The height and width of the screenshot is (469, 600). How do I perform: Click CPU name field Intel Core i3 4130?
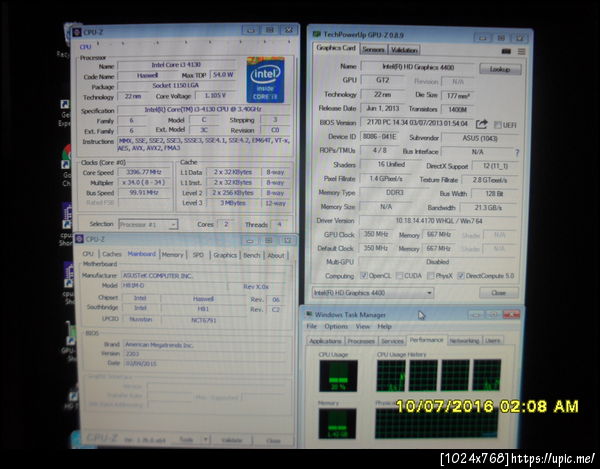click(176, 65)
